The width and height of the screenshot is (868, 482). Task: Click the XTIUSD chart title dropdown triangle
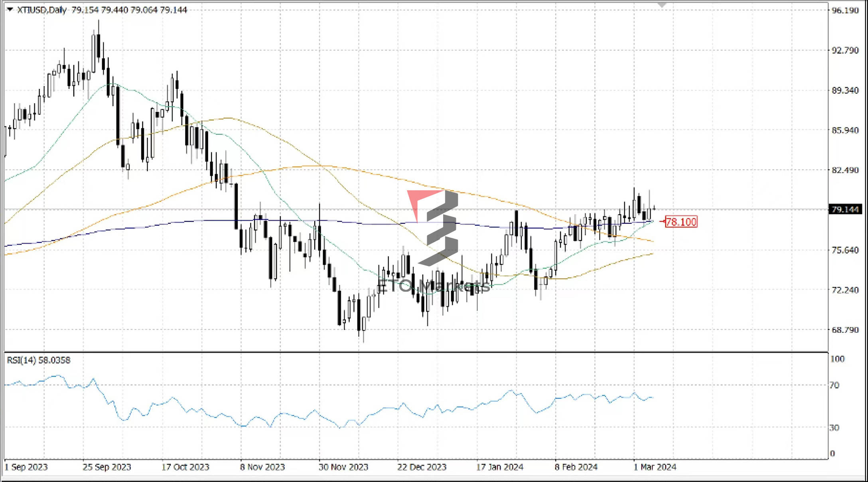tap(10, 9)
